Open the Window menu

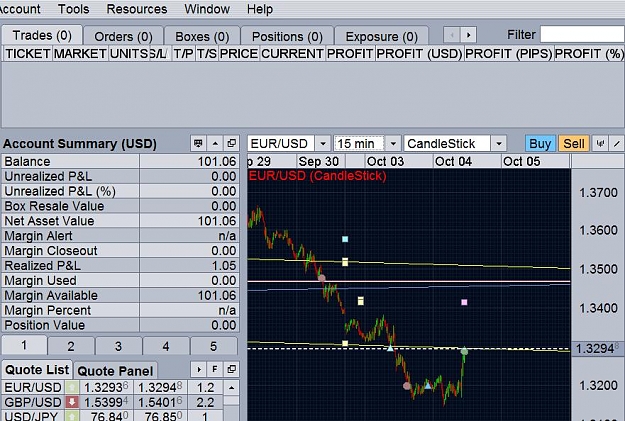coord(207,9)
